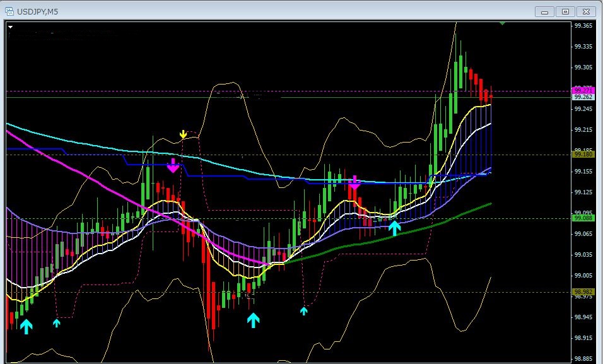Restore the USDJPY,M5 chart window size
603x364 pixels.
click(x=565, y=12)
